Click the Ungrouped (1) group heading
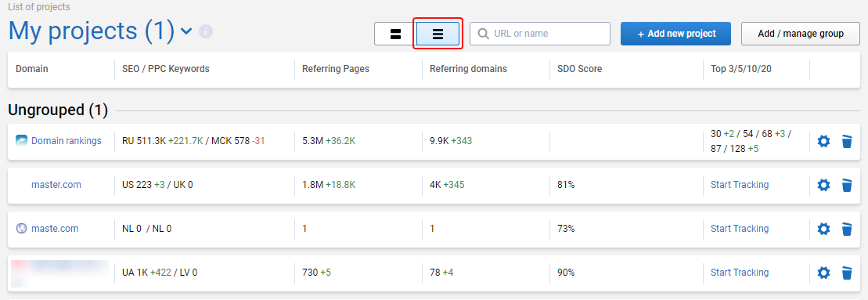The width and height of the screenshot is (868, 300). tap(58, 110)
